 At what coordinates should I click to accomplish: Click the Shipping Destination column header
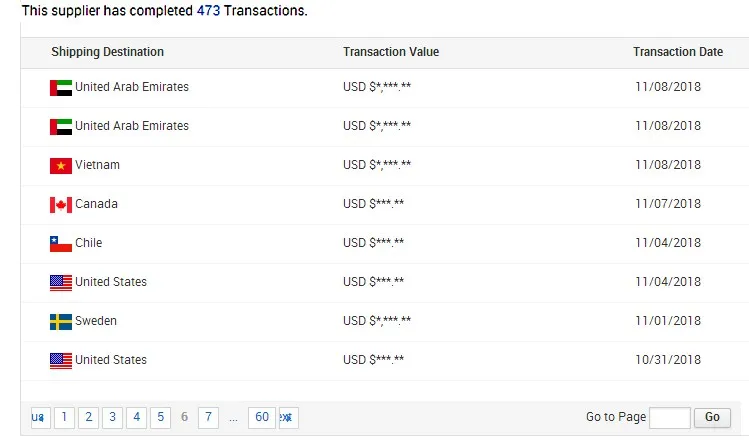107,52
